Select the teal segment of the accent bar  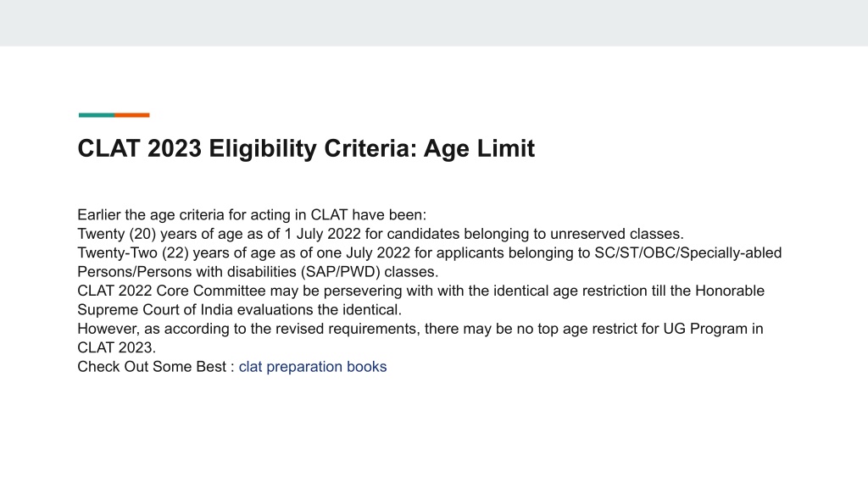[97, 115]
